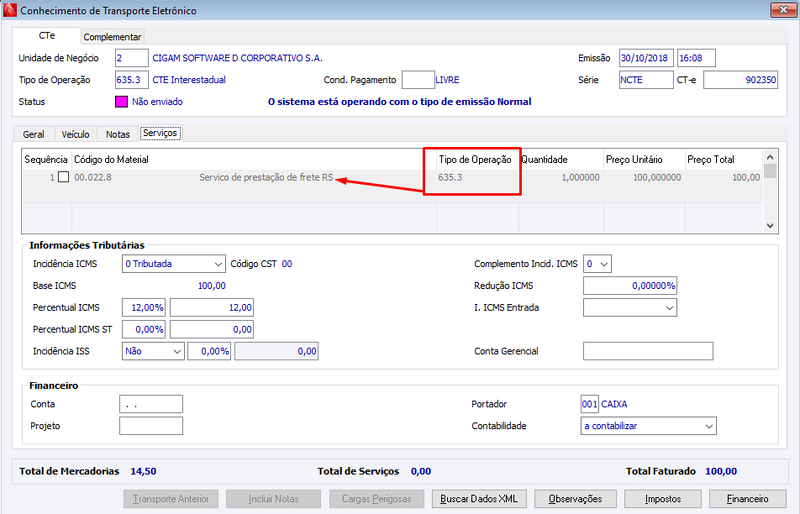The image size is (800, 514).
Task: Click the Base ICMS value 100,00
Action: (212, 286)
